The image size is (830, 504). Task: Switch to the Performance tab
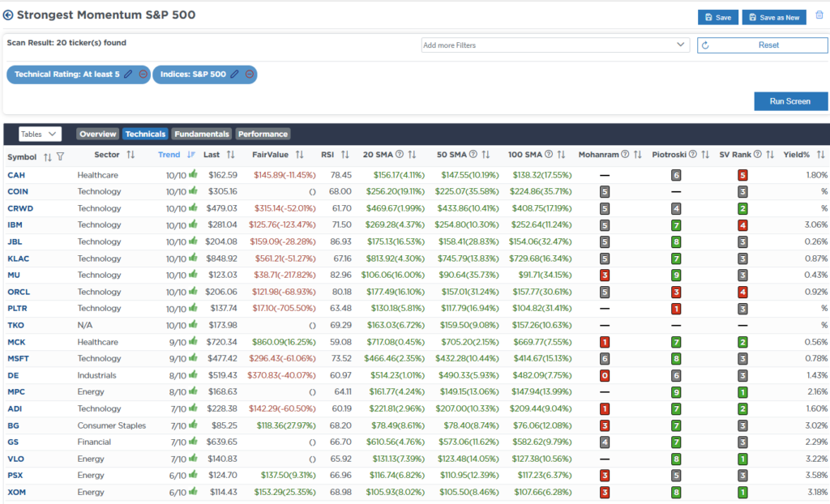tap(263, 134)
